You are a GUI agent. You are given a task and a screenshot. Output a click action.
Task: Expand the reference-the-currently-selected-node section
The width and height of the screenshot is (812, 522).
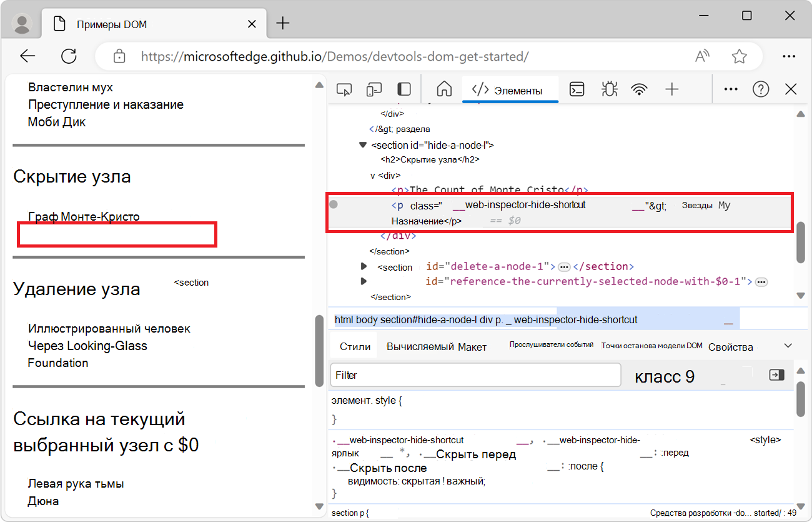tap(364, 281)
